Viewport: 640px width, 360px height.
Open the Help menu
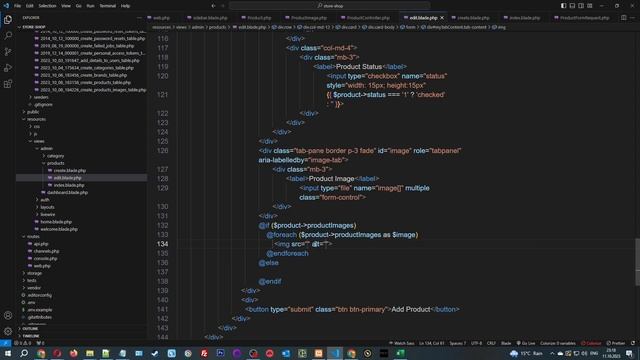point(125,6)
